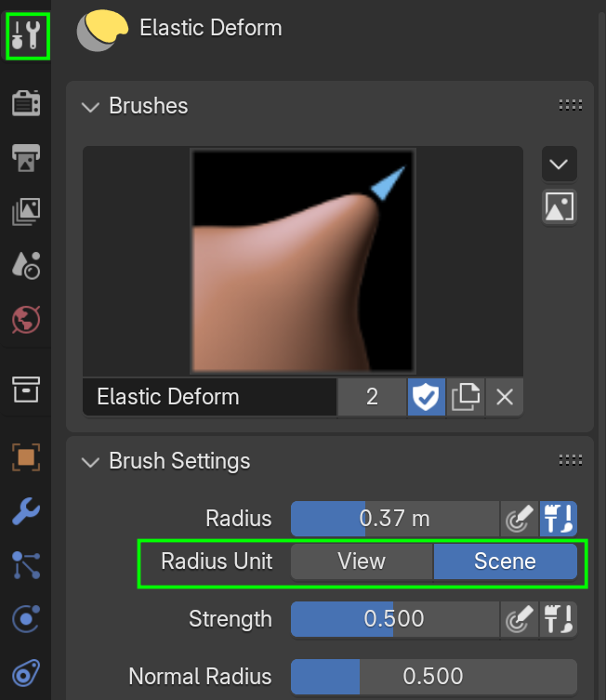The width and height of the screenshot is (606, 700).
Task: Click the Elastic Deform brush name field
Action: coord(210,397)
